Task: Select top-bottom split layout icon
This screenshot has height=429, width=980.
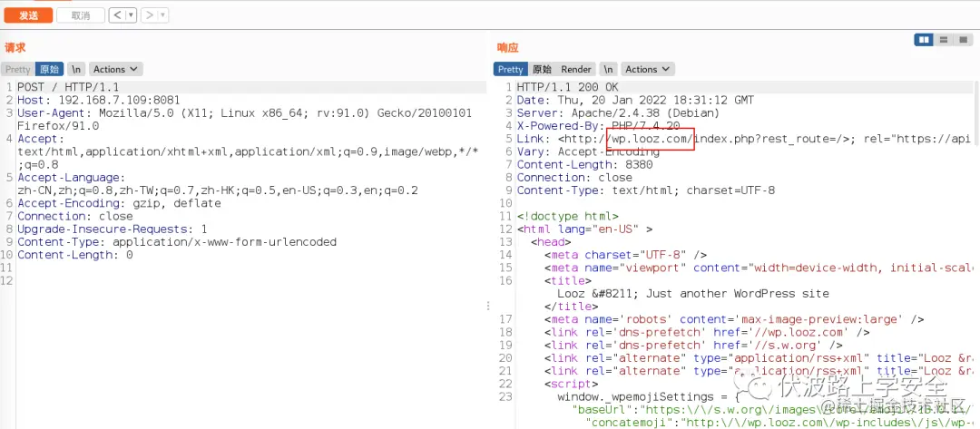Action: [944, 40]
